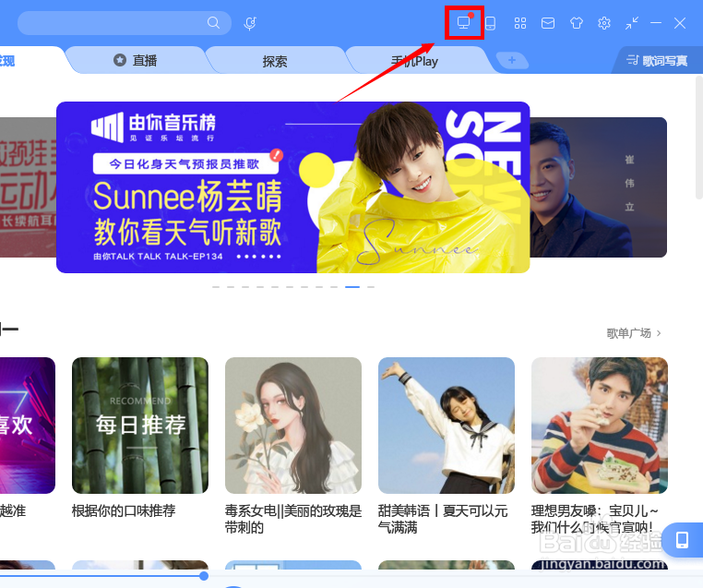Select the active blue banner indicator
Screen dimensions: 703x588
(352, 286)
